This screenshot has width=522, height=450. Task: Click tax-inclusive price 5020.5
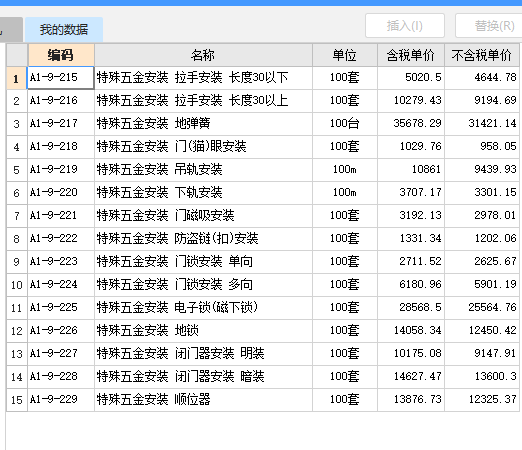click(411, 78)
